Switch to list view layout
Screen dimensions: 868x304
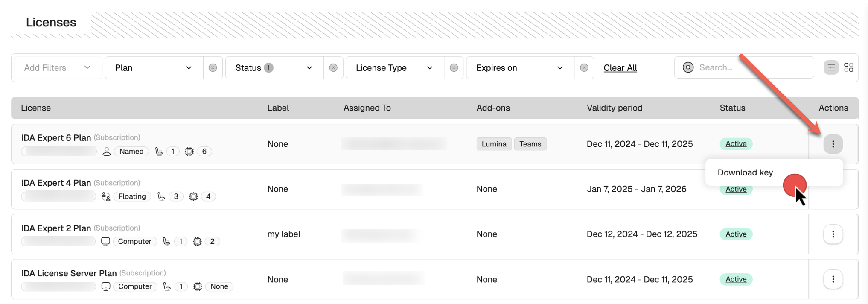pyautogui.click(x=831, y=67)
